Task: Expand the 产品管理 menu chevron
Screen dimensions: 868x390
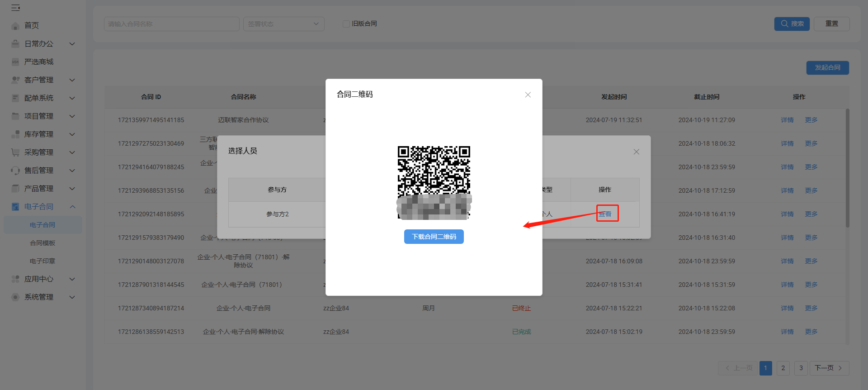Action: click(x=72, y=189)
